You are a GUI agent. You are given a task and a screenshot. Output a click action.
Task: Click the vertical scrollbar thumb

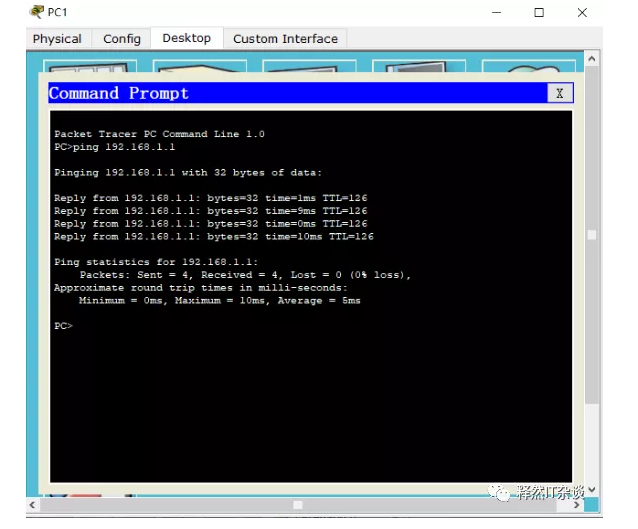coord(592,235)
